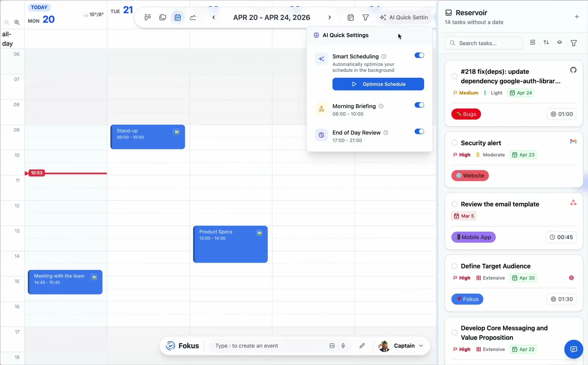Click Morning Briefing info icon
Image resolution: width=588 pixels, height=365 pixels.
point(381,106)
